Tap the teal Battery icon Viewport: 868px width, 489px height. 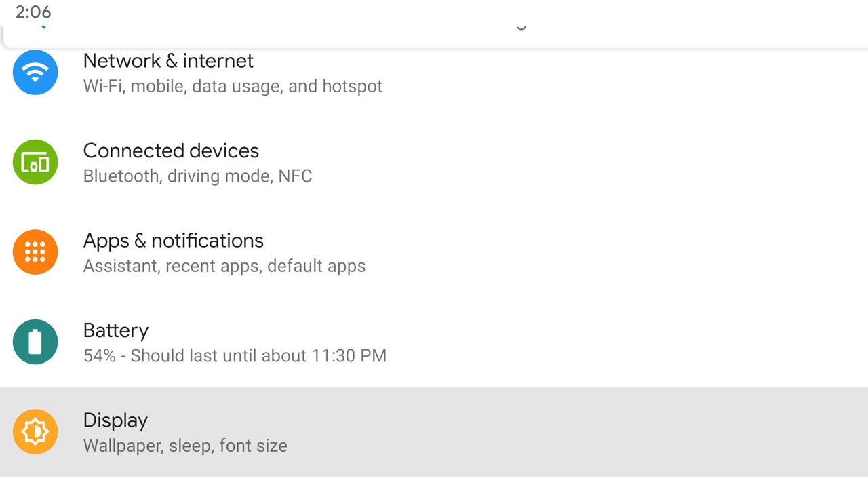click(35, 342)
